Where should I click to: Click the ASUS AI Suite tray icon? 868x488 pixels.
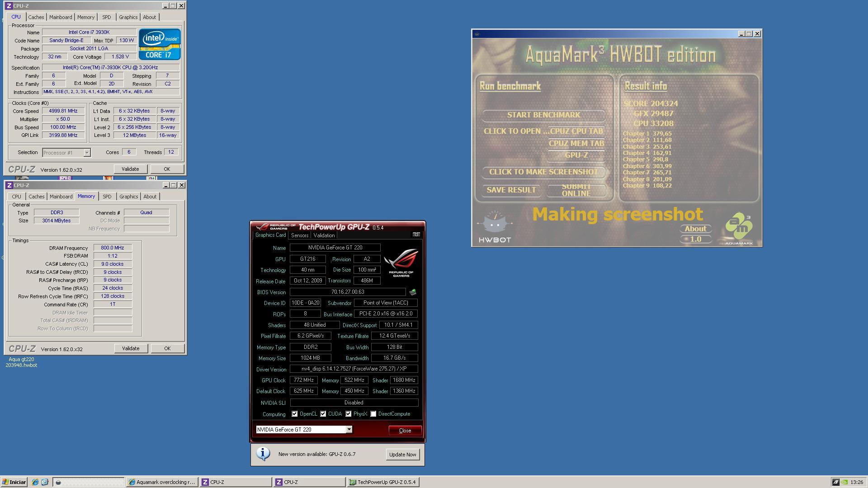pyautogui.click(x=835, y=482)
